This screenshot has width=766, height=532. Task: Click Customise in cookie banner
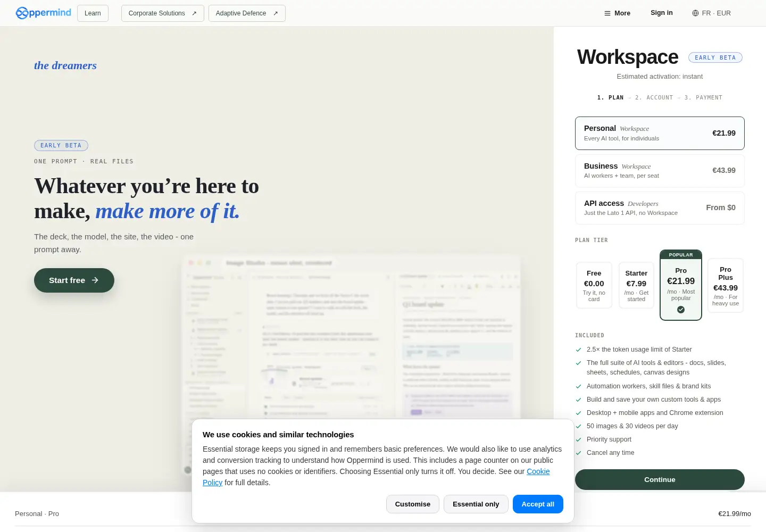[x=413, y=504]
